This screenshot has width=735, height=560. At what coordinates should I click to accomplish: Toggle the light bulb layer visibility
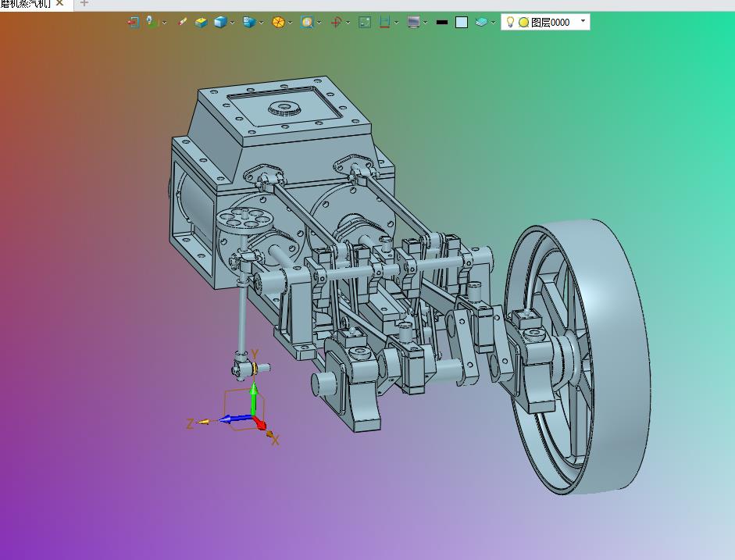click(x=511, y=22)
